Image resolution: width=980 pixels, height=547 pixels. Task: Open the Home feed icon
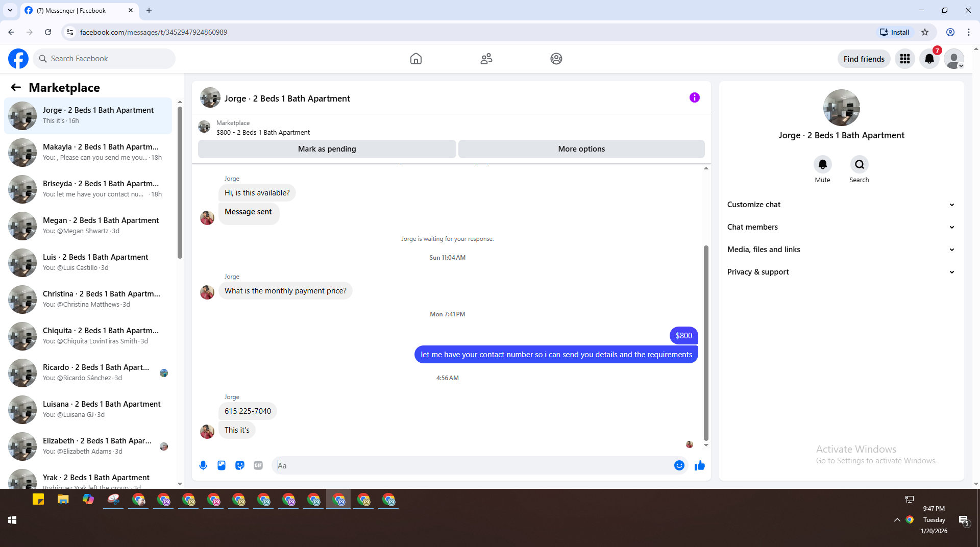[x=416, y=59]
